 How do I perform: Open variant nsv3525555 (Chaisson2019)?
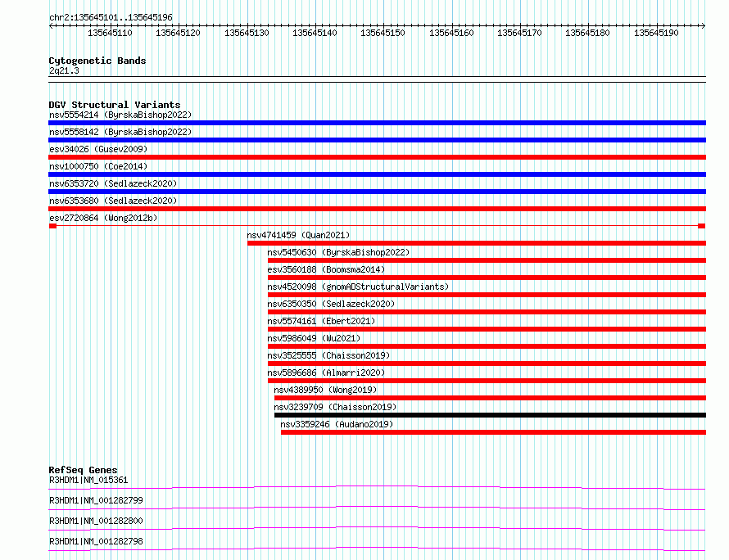[328, 355]
